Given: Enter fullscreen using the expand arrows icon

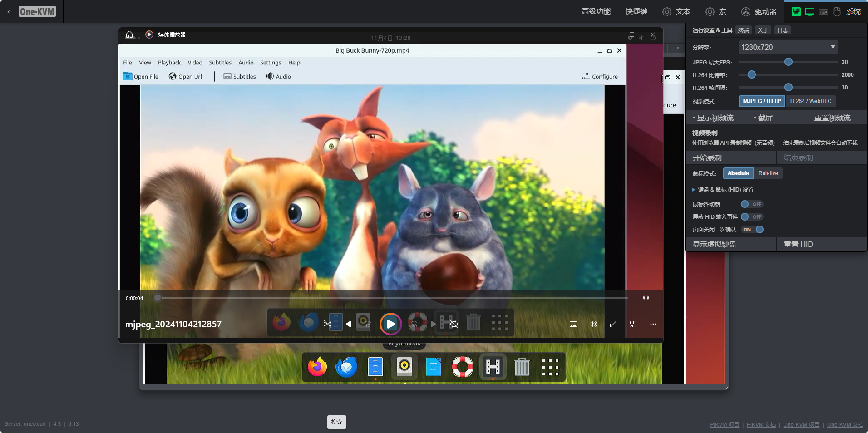Looking at the screenshot, I should point(613,324).
